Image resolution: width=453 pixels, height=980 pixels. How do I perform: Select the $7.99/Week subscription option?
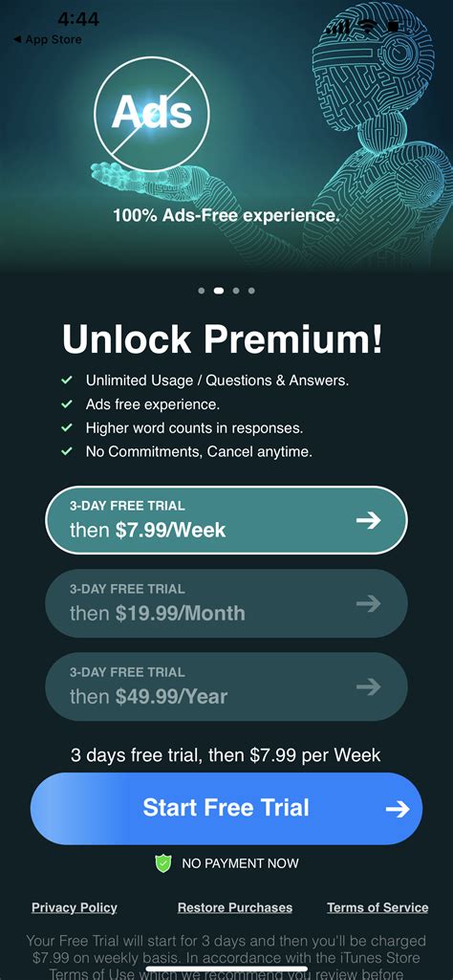tap(226, 520)
